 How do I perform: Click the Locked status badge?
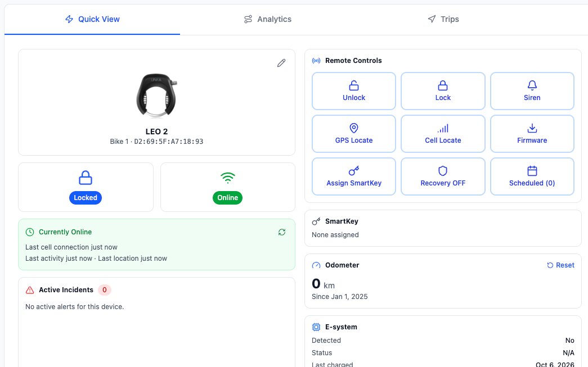(86, 198)
